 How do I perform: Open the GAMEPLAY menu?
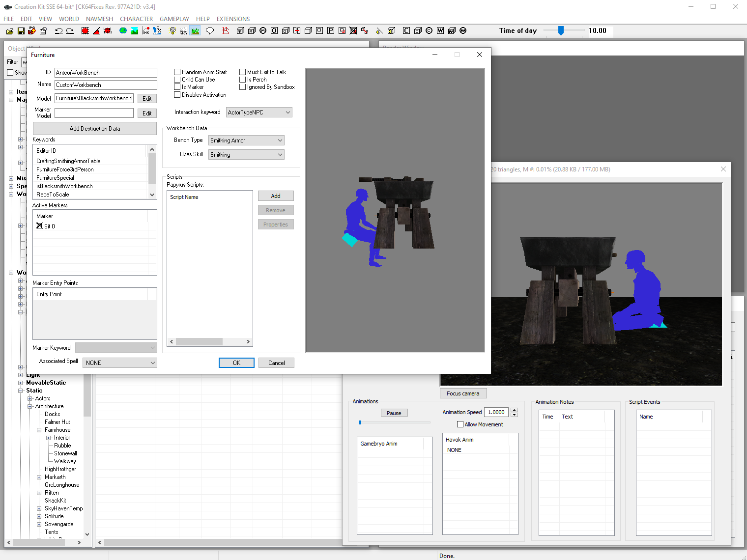click(x=174, y=19)
